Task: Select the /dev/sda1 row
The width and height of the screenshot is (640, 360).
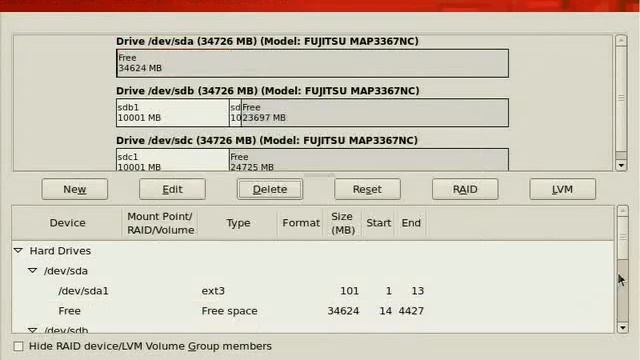Action: tap(313, 291)
